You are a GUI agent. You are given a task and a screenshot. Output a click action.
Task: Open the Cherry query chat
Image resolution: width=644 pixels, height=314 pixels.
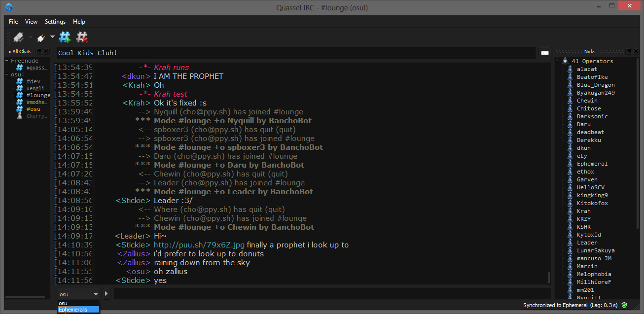tap(37, 116)
